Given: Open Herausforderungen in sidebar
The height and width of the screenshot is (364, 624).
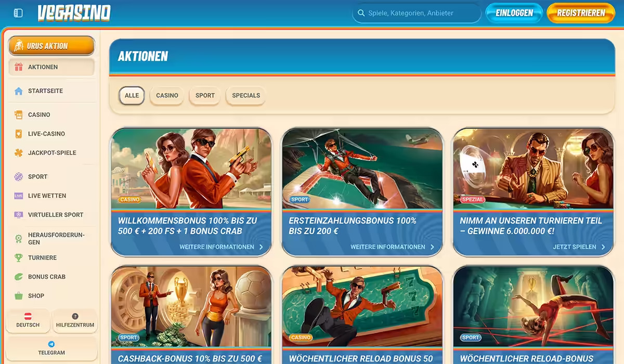Looking at the screenshot, I should 51,239.
